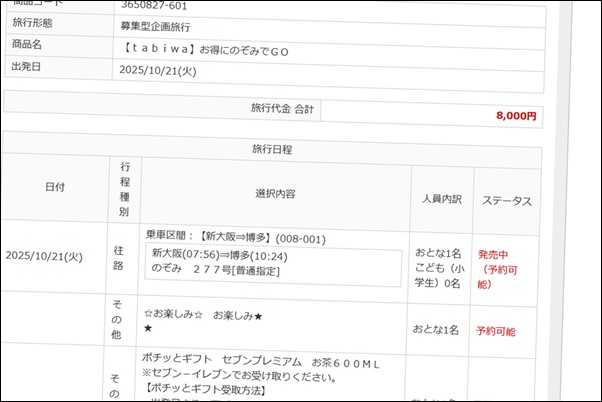Click the 行程種別 column header
The image size is (602, 402).
tap(124, 188)
